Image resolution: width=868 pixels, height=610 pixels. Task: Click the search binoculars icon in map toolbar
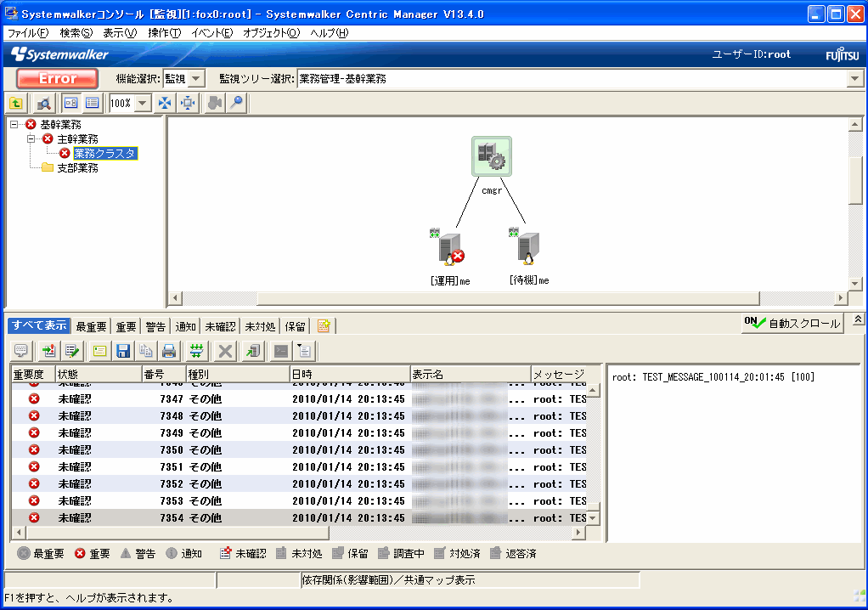(43, 103)
